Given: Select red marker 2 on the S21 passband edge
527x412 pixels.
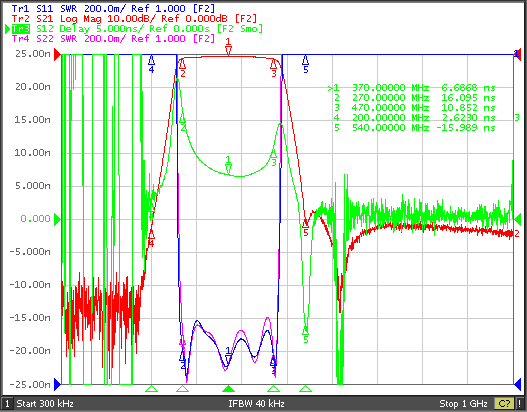Looking at the screenshot, I should 183,68.
